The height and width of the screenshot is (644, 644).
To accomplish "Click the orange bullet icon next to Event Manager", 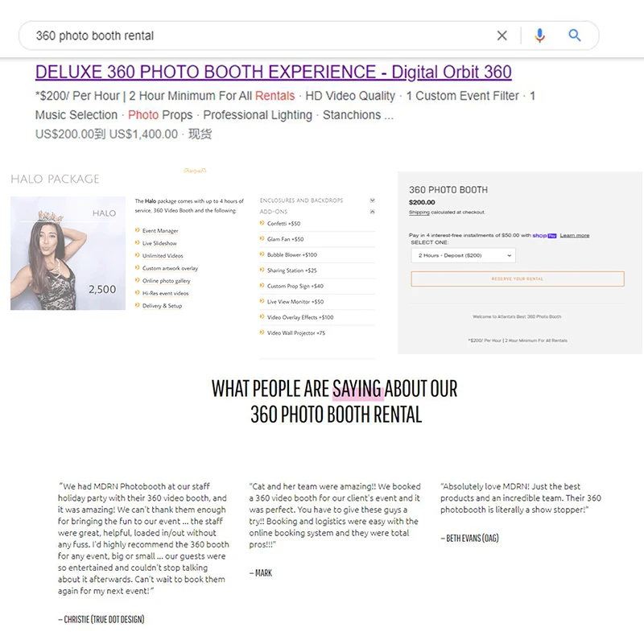I will click(x=137, y=230).
